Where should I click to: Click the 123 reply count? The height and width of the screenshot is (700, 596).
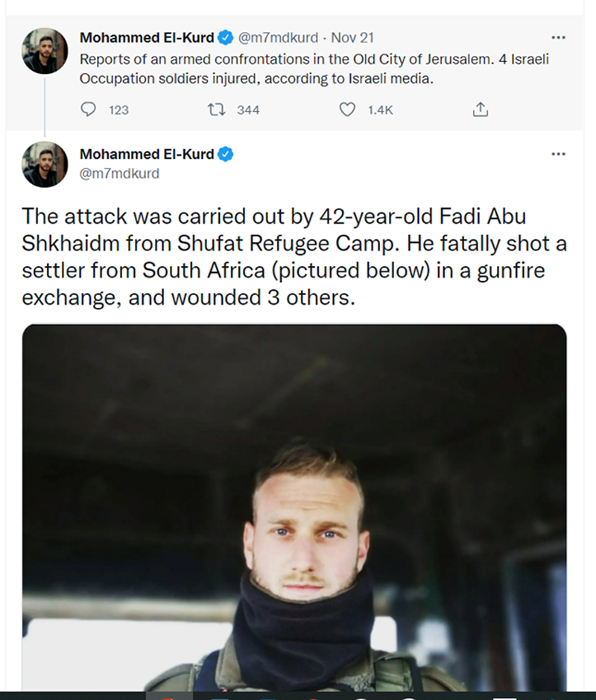(118, 110)
